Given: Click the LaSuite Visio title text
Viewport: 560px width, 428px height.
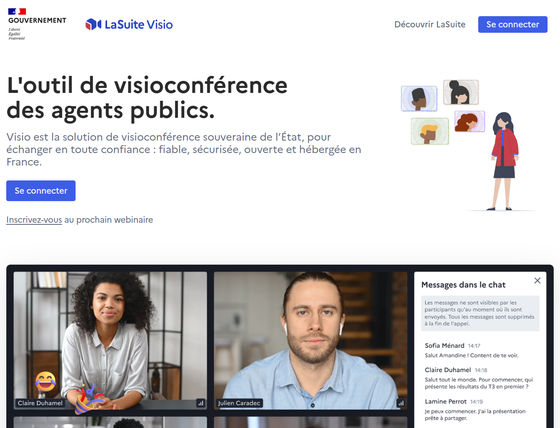Looking at the screenshot, I should 139,24.
